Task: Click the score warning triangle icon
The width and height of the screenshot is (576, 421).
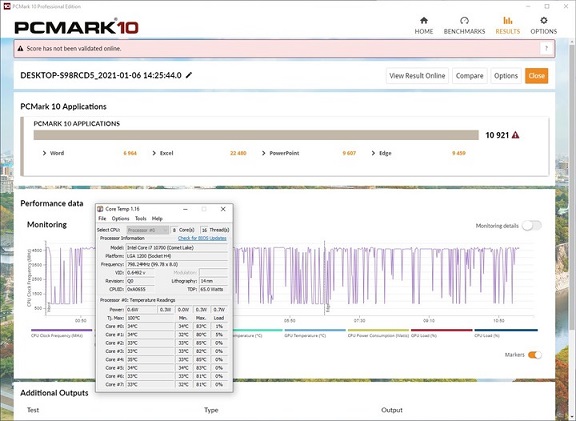Action: (x=515, y=135)
